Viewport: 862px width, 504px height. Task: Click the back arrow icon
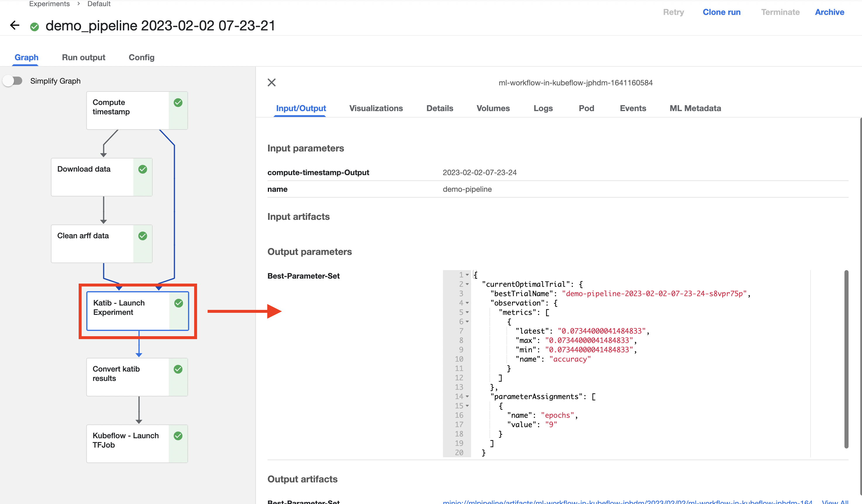(x=15, y=25)
